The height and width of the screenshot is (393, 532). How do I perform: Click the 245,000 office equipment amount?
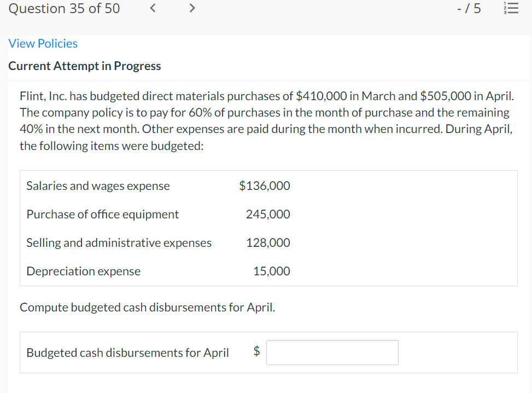click(268, 215)
